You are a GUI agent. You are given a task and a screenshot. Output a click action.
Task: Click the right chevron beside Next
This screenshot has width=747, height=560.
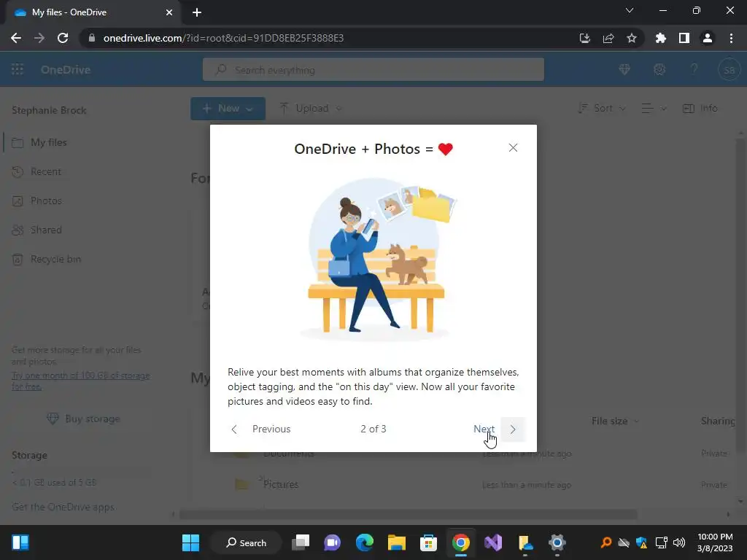pyautogui.click(x=513, y=429)
